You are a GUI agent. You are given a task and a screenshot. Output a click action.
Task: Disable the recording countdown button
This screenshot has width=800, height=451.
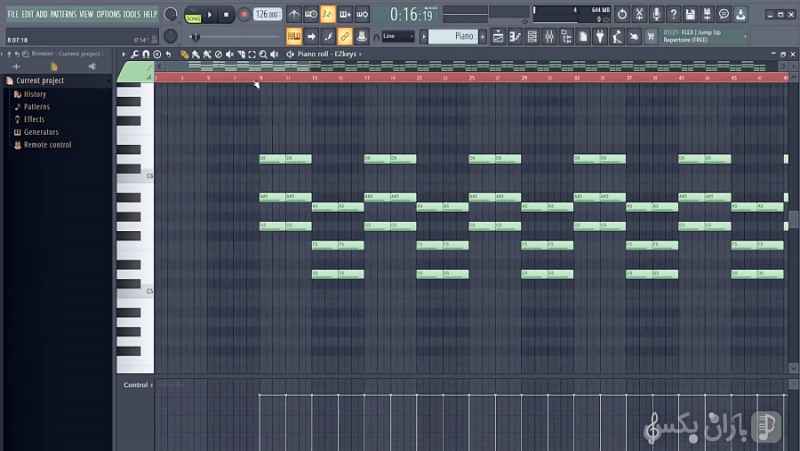328,14
